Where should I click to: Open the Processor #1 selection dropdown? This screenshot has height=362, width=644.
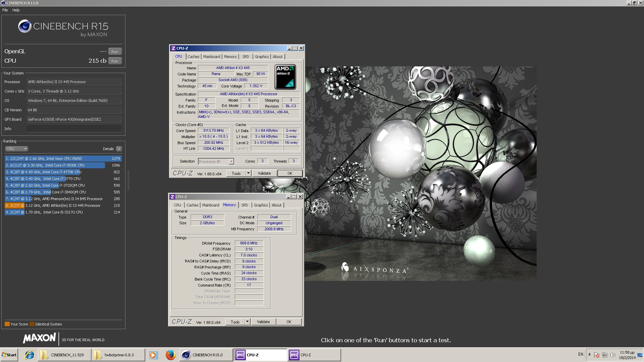coord(216,162)
